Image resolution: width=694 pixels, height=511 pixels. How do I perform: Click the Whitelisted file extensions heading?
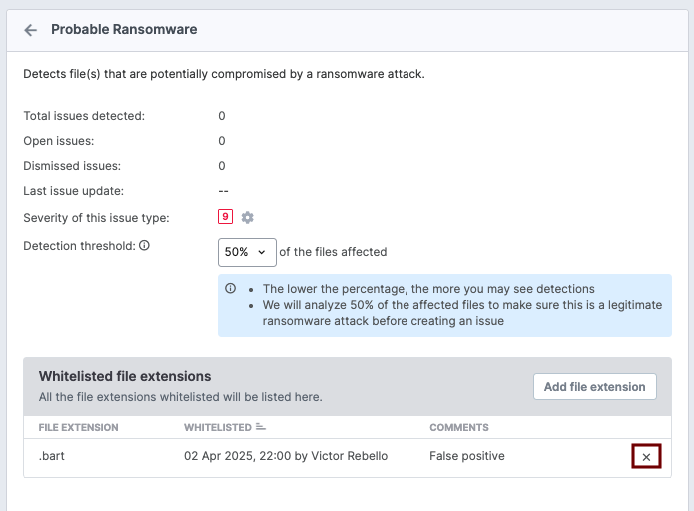(x=125, y=376)
